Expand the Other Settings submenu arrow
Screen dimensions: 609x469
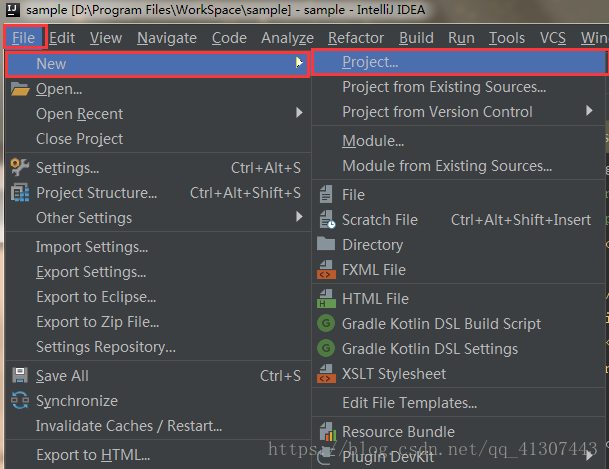[x=299, y=216]
